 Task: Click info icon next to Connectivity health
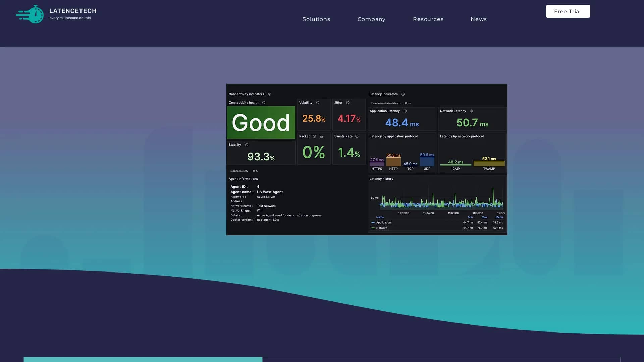(264, 103)
